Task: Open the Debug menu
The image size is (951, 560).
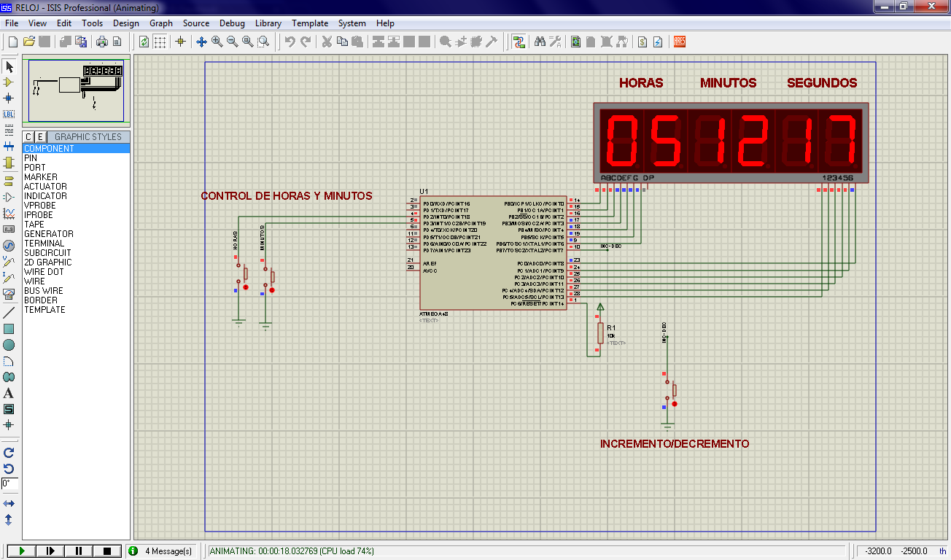Action: [x=232, y=23]
